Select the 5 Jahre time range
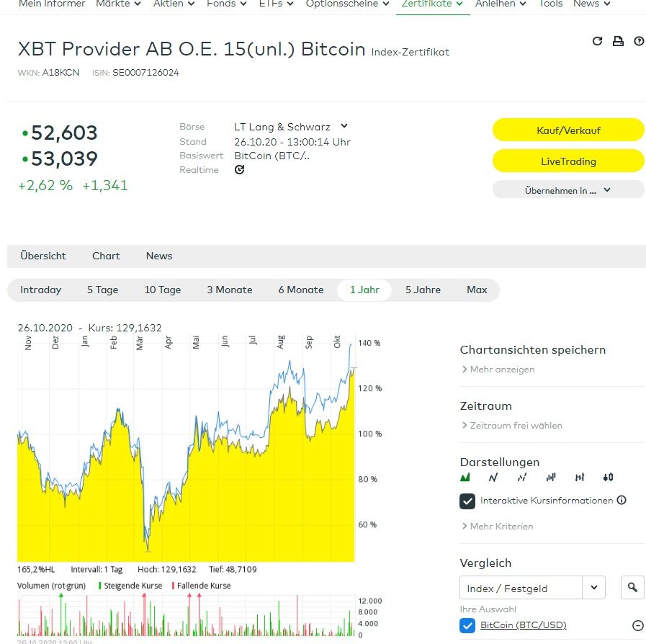This screenshot has height=644, width=646. (x=423, y=290)
